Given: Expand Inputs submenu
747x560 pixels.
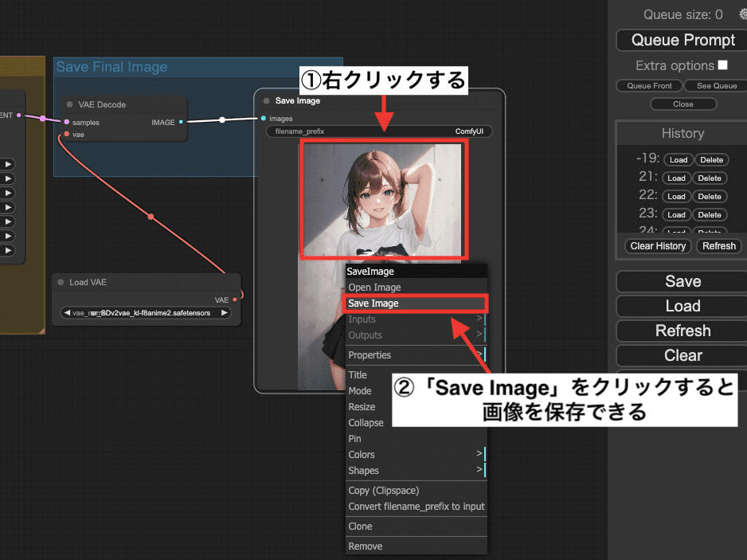Looking at the screenshot, I should pos(417,319).
